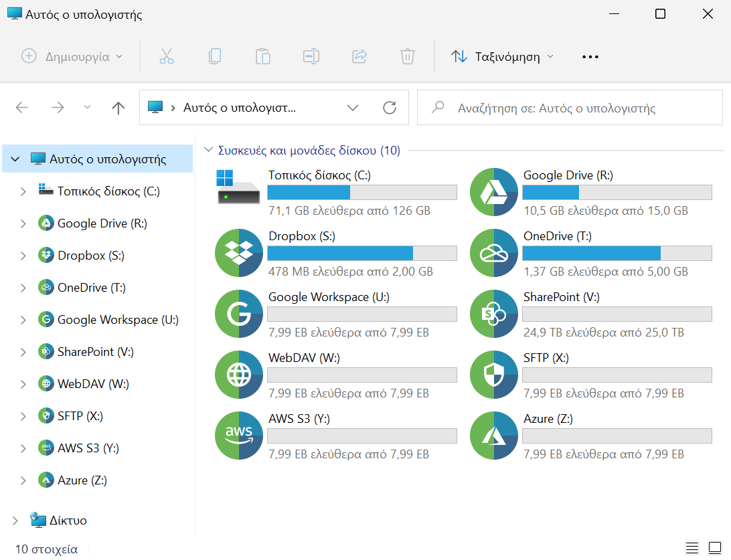The image size is (731, 560).
Task: Click Συσκευές και μονάδες δίσκου (10) header
Action: pyautogui.click(x=309, y=150)
